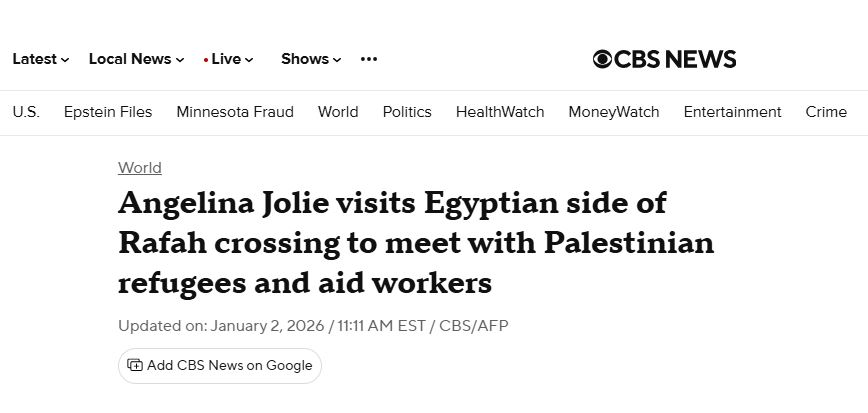Open the three-dots more menu
This screenshot has width=868, height=413.
(x=369, y=59)
